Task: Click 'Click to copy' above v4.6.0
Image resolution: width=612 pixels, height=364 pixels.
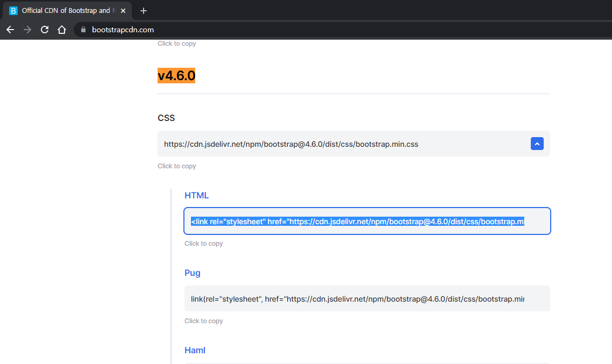Action: coord(177,44)
